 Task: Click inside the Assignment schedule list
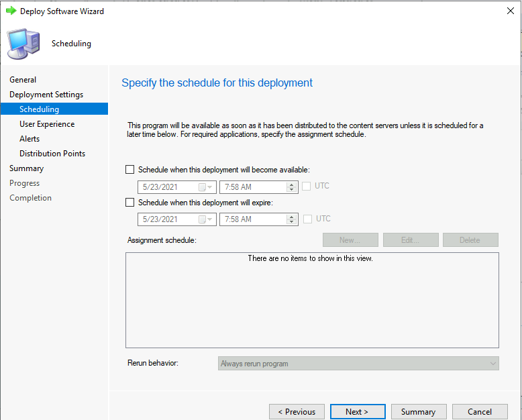click(x=312, y=302)
